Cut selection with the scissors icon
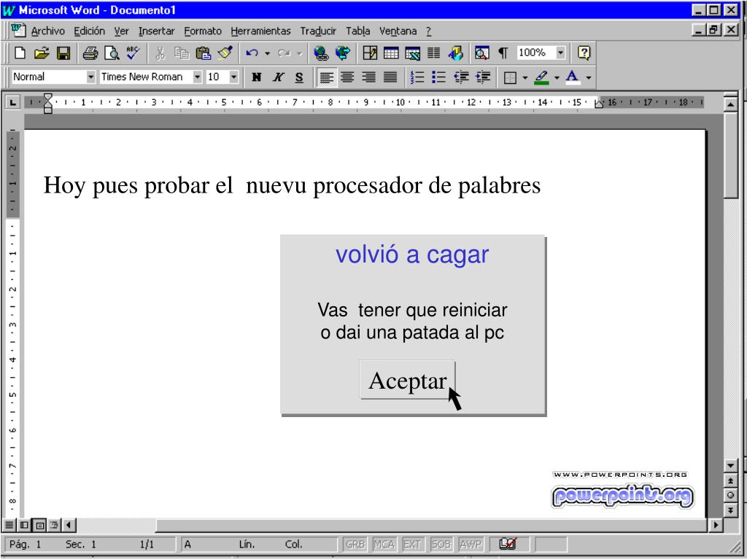The width and height of the screenshot is (747, 560). coord(160,52)
